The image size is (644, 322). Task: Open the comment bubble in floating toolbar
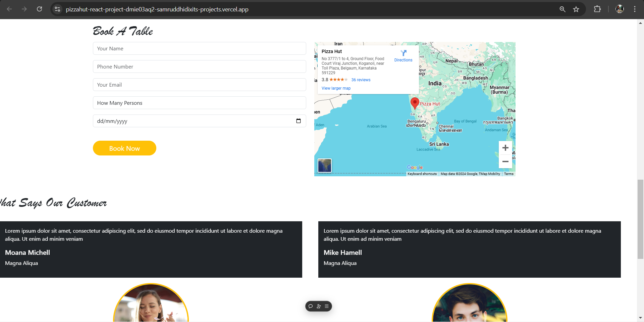click(x=311, y=306)
